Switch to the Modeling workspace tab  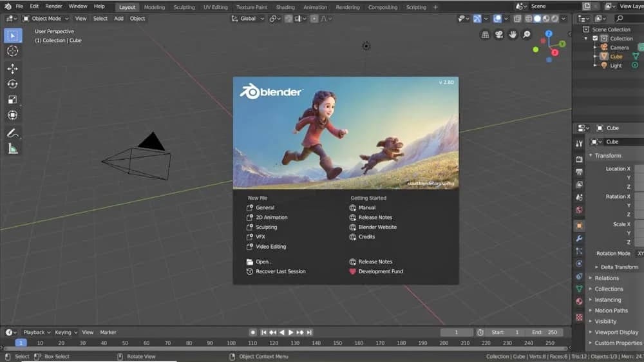[155, 7]
